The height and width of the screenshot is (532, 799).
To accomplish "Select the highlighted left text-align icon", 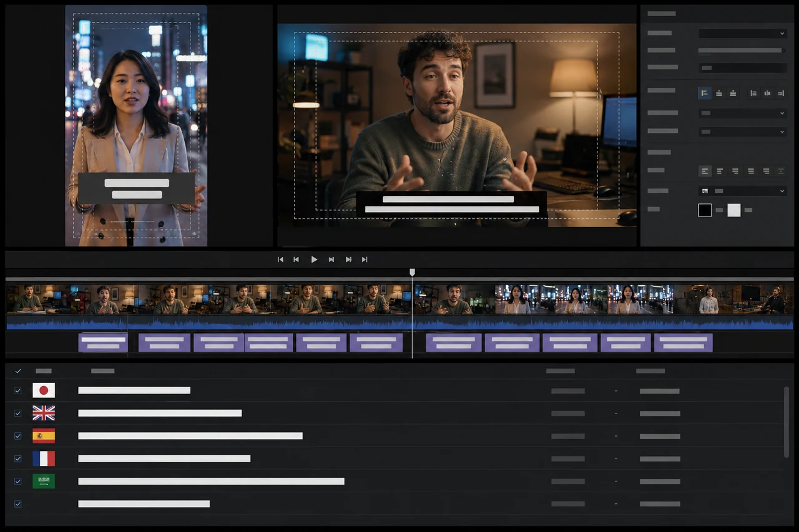I will click(705, 171).
